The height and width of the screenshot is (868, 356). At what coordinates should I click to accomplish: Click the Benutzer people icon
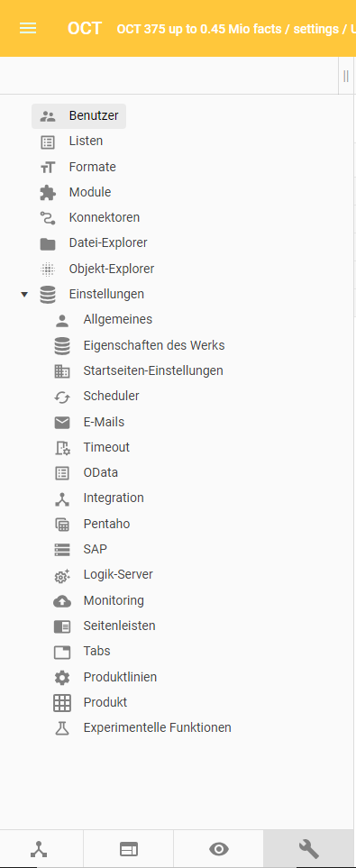point(48,116)
